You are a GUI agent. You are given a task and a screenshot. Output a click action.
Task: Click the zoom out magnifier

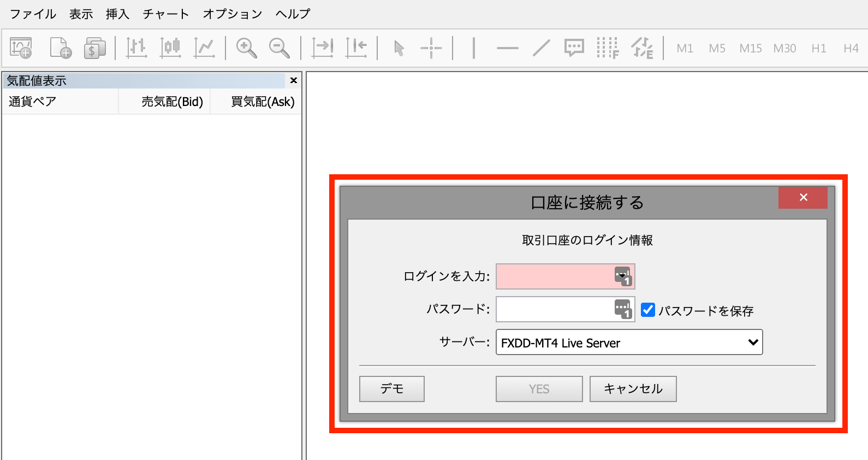pyautogui.click(x=280, y=48)
